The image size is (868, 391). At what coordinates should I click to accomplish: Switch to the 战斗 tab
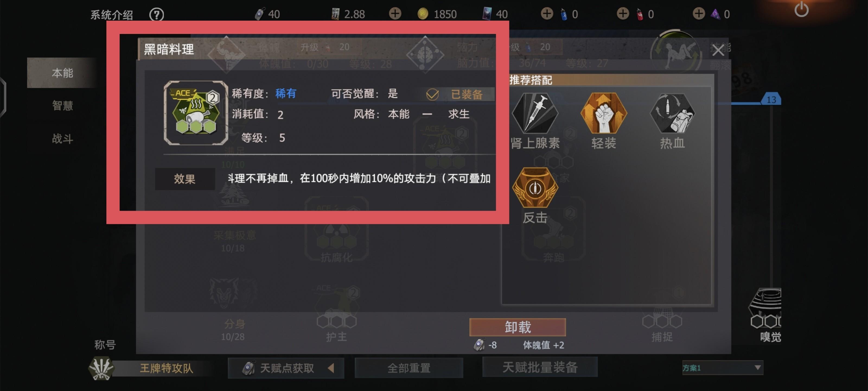(62, 138)
